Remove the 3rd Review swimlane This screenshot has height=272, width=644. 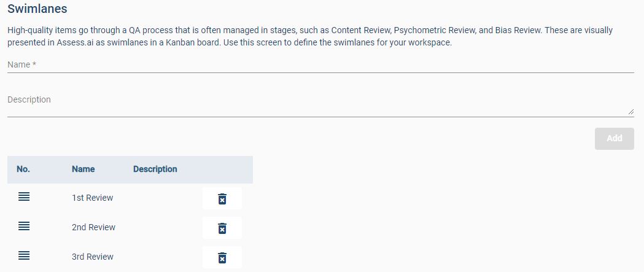click(x=222, y=257)
